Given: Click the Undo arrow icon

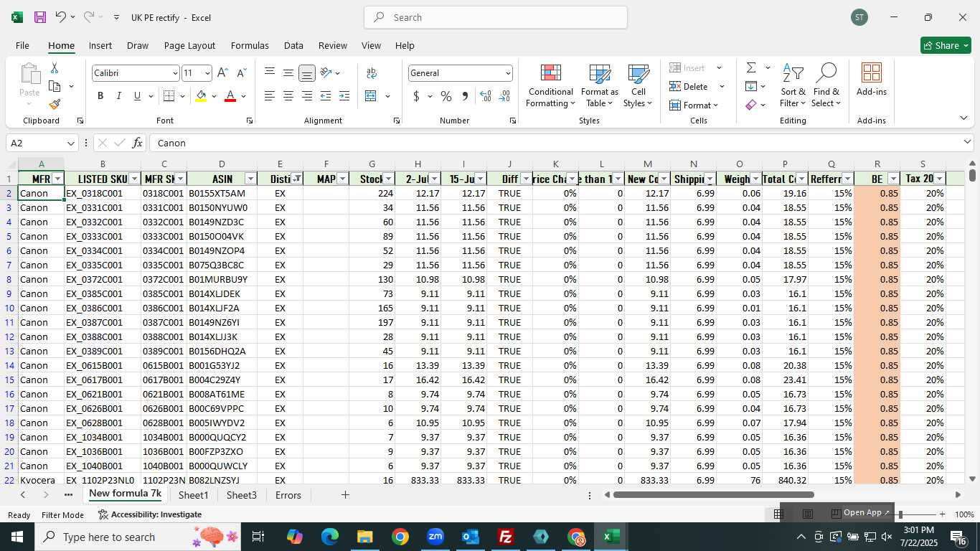Looking at the screenshot, I should tap(60, 17).
